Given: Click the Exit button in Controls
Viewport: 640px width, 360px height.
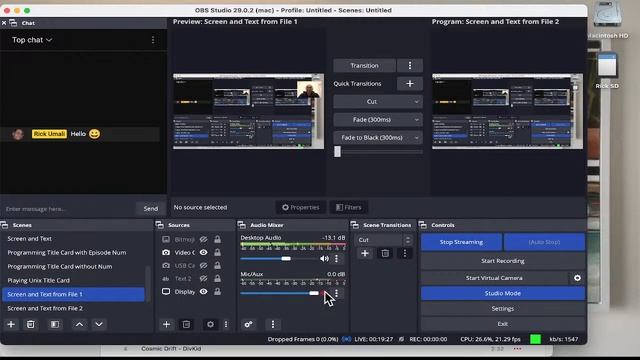Looking at the screenshot, I should pyautogui.click(x=503, y=324).
